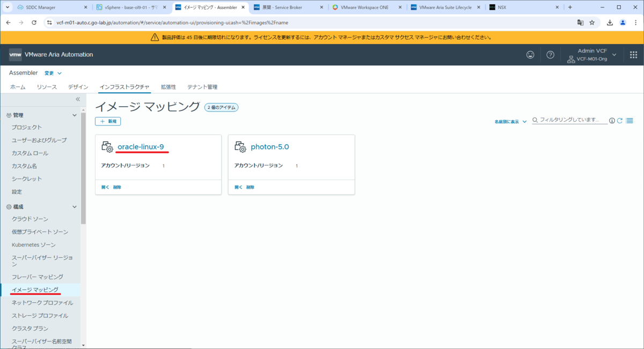Switch to the テナント管理 tab

202,87
